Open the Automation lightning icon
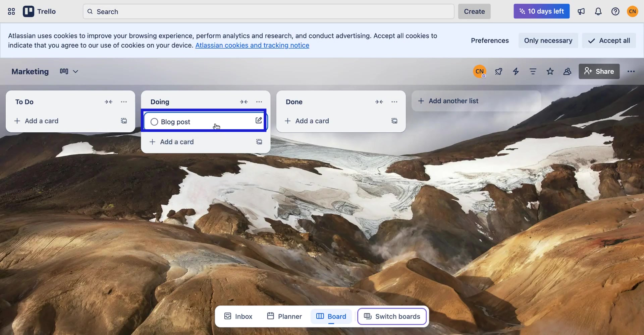Screen dimensions: 644x335 click(x=516, y=71)
